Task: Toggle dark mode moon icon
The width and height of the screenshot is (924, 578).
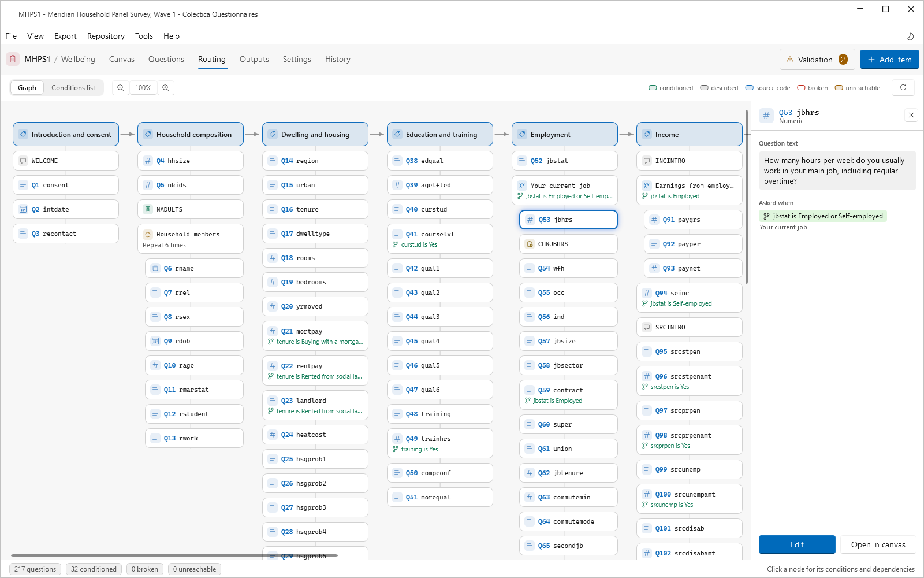Action: [x=910, y=36]
